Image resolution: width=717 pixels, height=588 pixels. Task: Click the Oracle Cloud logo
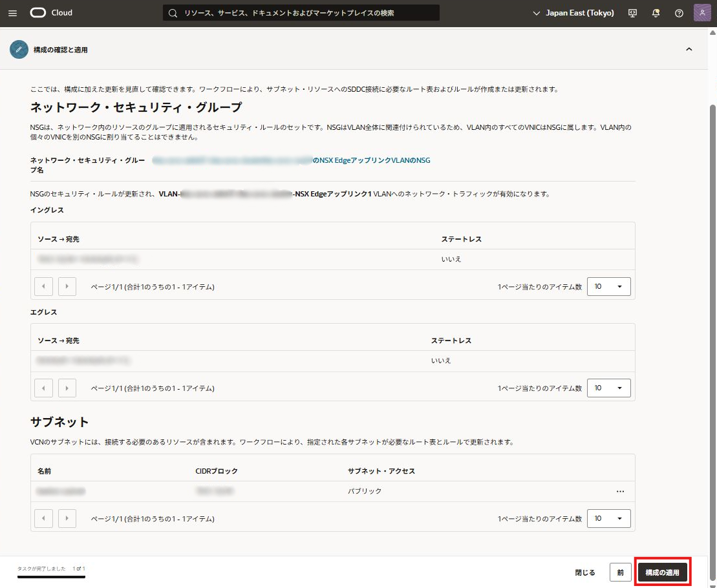click(x=51, y=13)
